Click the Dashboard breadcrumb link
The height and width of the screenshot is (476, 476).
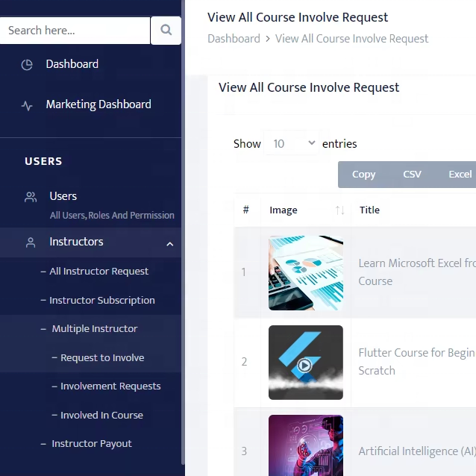pos(234,39)
